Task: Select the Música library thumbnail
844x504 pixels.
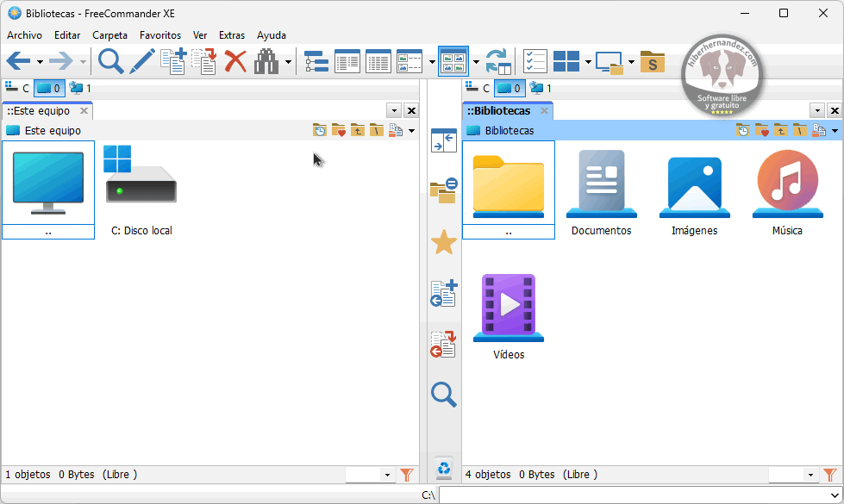Action: 787,190
